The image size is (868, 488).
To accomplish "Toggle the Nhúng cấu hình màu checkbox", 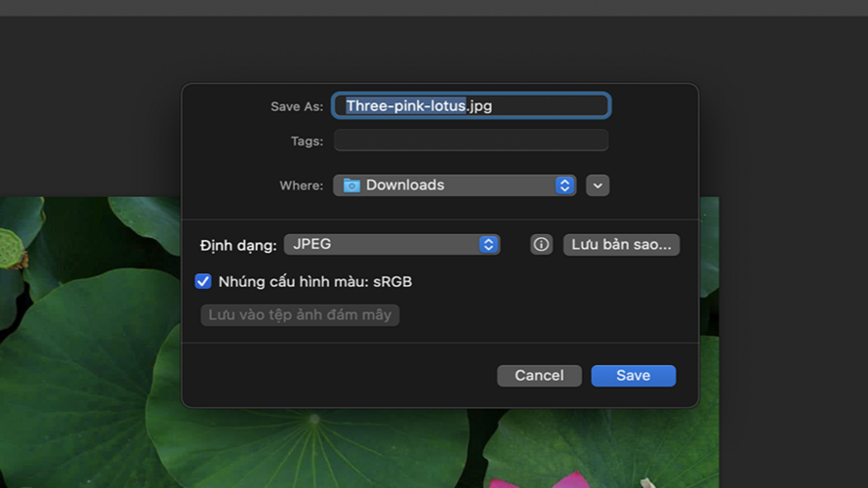I will (203, 282).
